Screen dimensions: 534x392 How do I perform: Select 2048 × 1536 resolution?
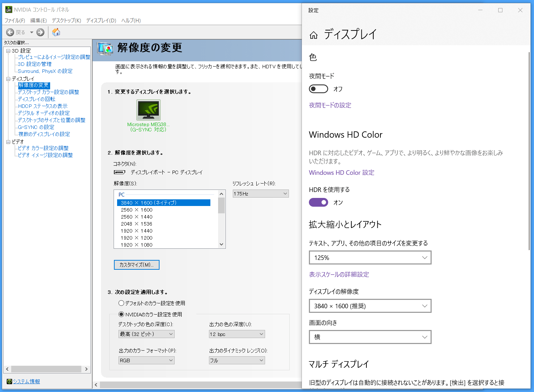[137, 224]
